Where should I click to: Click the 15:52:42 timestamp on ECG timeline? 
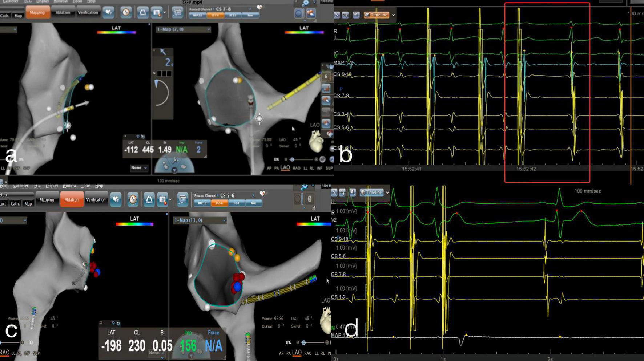526,169
